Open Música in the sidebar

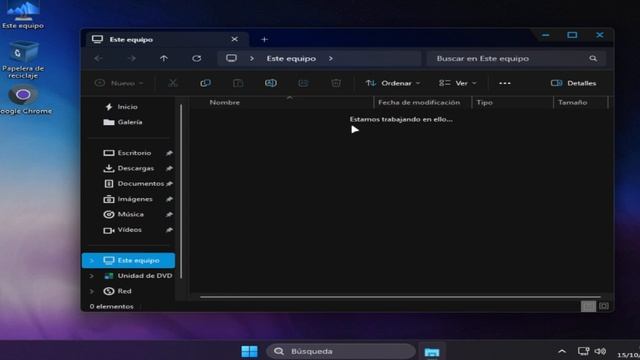[124, 214]
